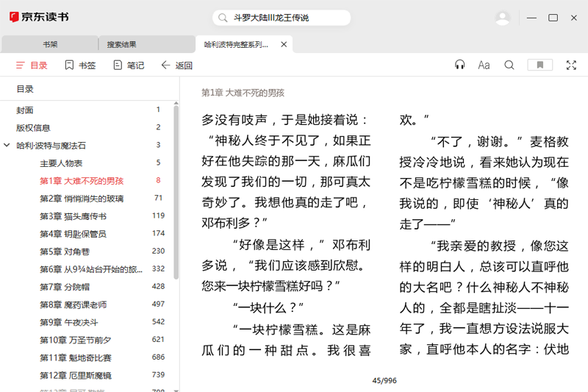Click the 返回 back arrow
The width and height of the screenshot is (588, 392).
176,65
